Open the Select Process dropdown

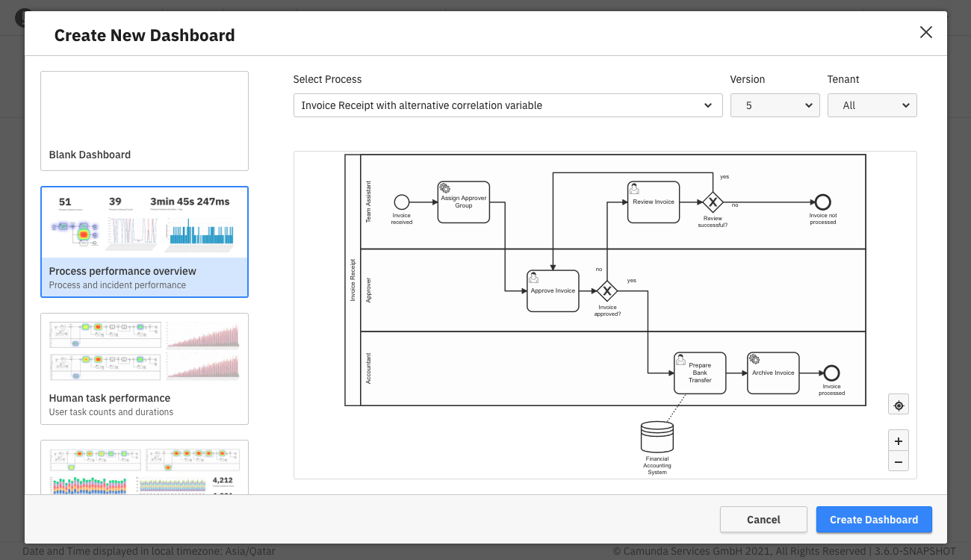coord(508,105)
